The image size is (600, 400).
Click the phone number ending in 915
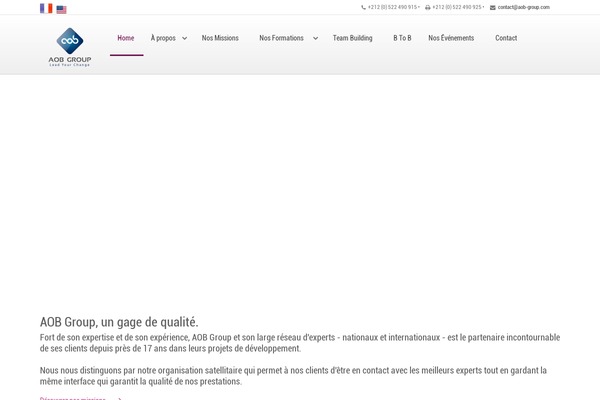pos(392,7)
